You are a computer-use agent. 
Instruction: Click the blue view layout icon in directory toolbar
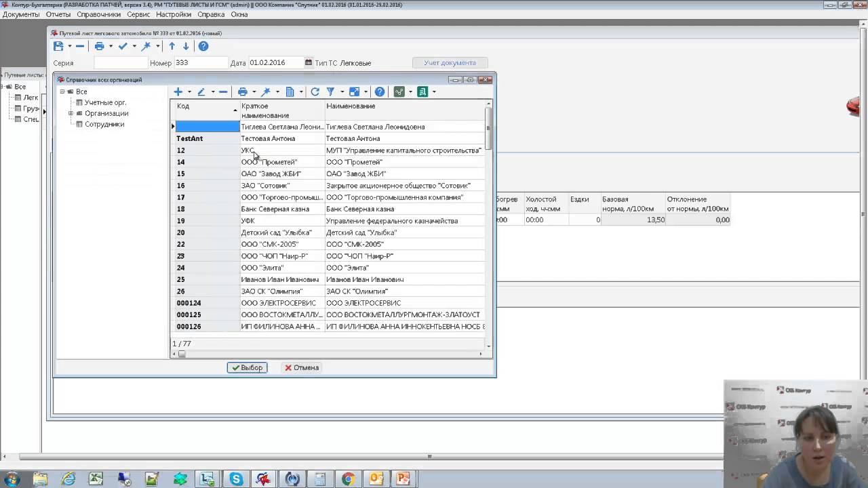pyautogui.click(x=354, y=91)
